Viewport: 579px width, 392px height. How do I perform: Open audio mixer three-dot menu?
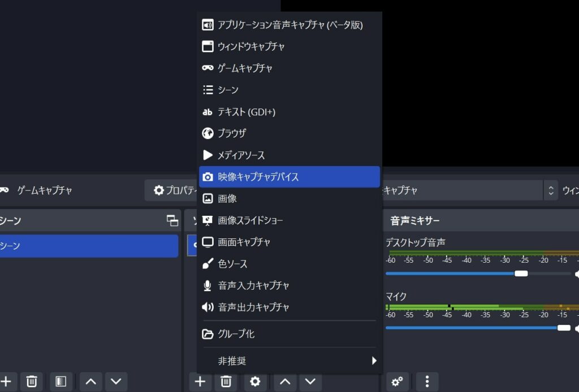point(427,381)
